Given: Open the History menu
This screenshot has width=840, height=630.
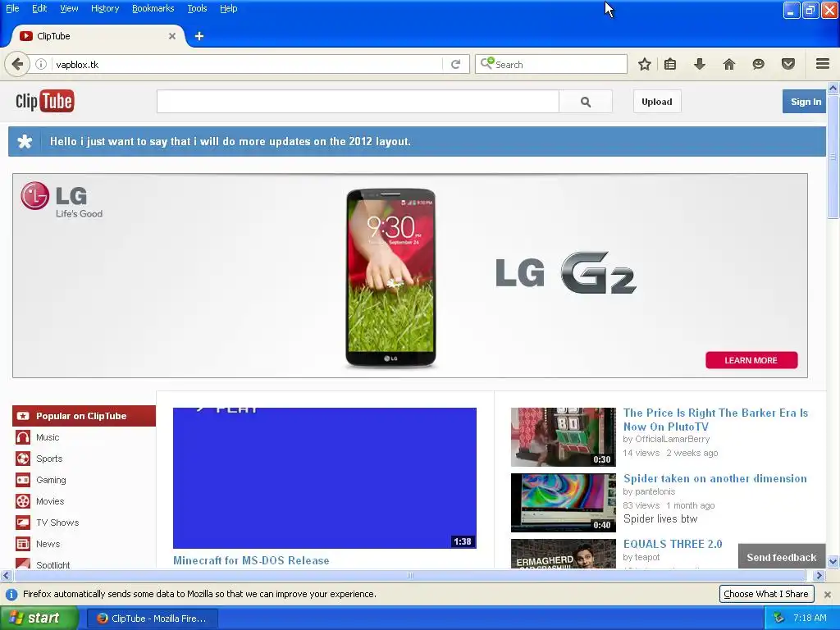Looking at the screenshot, I should click(x=104, y=8).
